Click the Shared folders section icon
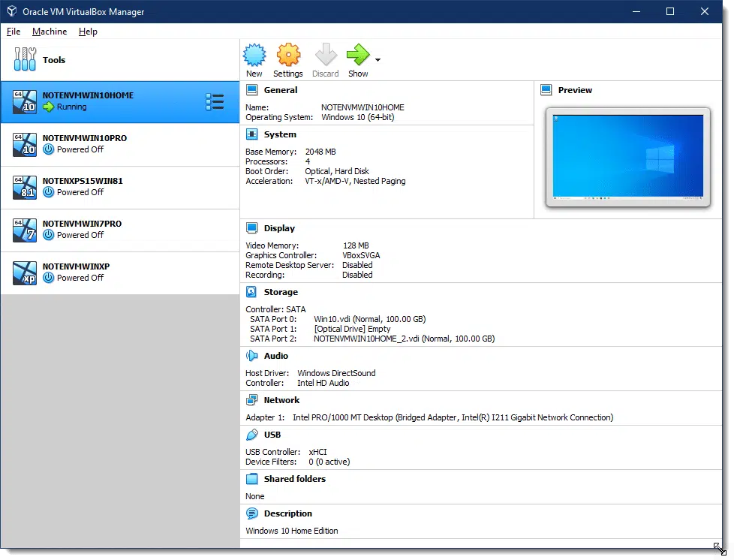The width and height of the screenshot is (734, 560). tap(252, 478)
